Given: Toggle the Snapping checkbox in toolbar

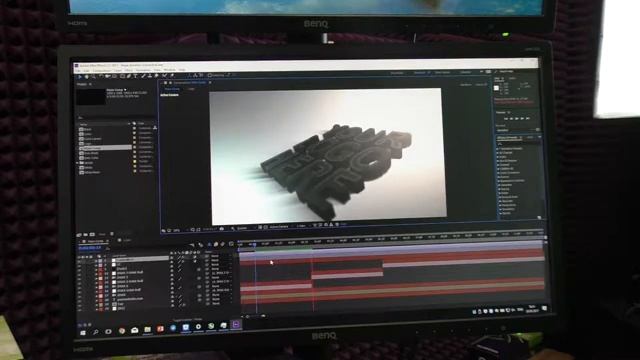Looking at the screenshot, I should click(209, 76).
